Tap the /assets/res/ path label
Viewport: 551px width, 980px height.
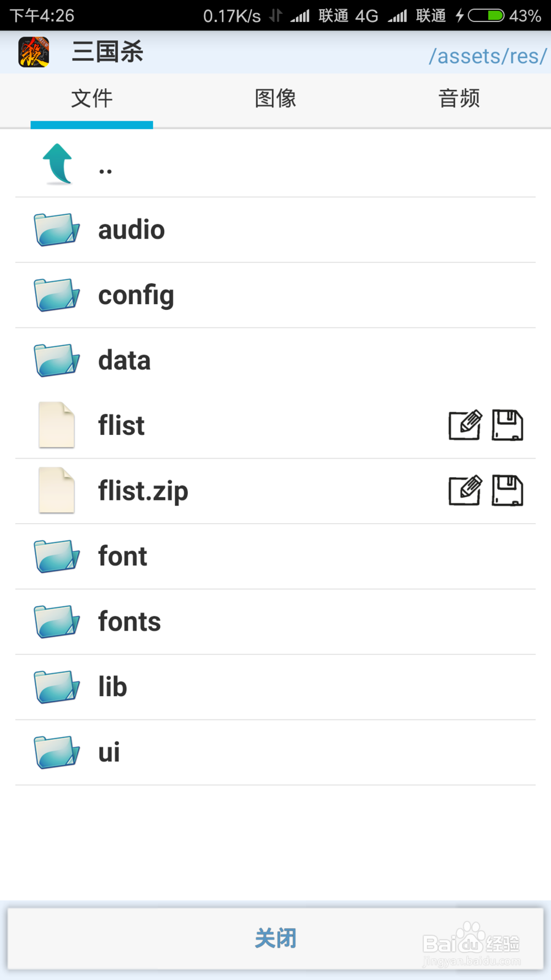coord(488,56)
